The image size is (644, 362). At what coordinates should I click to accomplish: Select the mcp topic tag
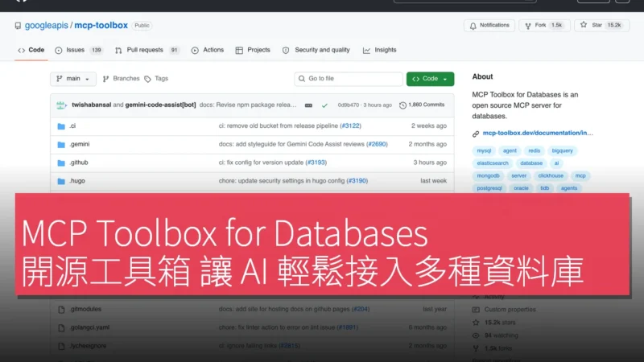pos(580,175)
